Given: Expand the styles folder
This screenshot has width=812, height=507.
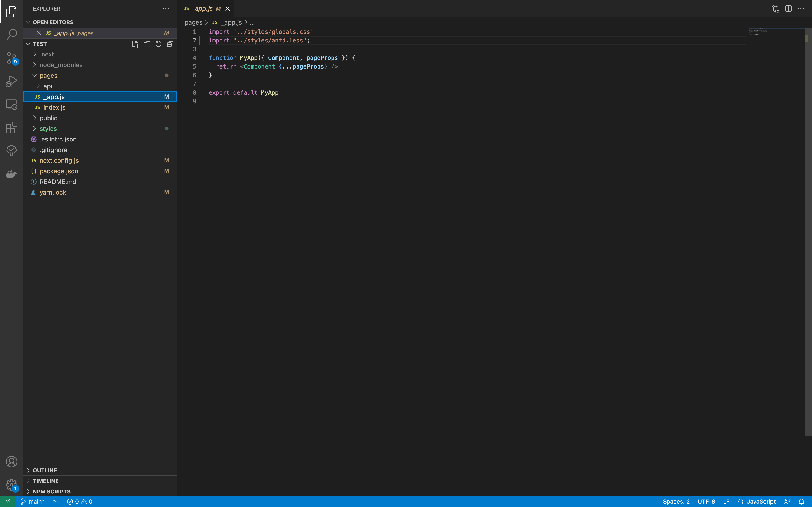Looking at the screenshot, I should [48, 128].
